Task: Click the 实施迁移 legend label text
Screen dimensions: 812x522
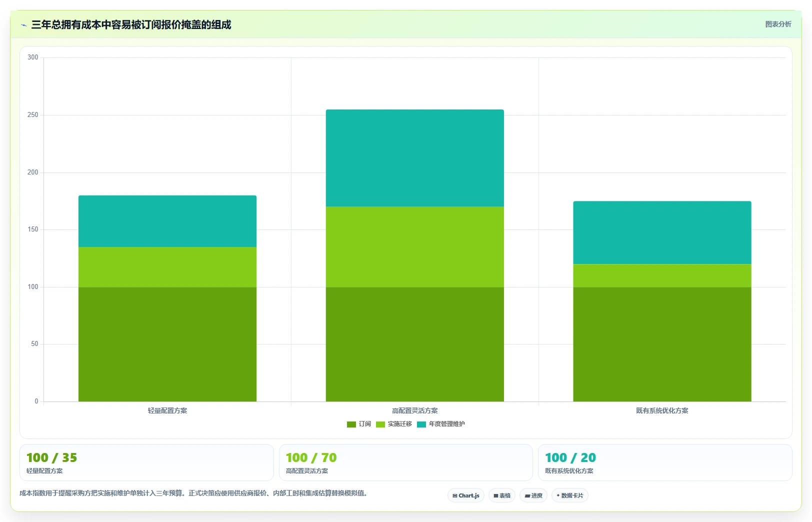Action: (400, 424)
